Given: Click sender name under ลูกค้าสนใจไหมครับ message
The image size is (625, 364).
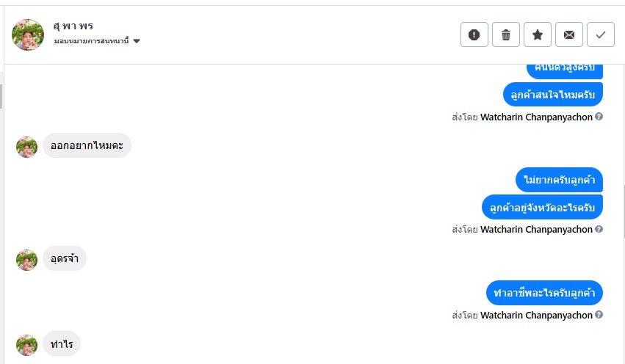Looking at the screenshot, I should pos(536,117).
